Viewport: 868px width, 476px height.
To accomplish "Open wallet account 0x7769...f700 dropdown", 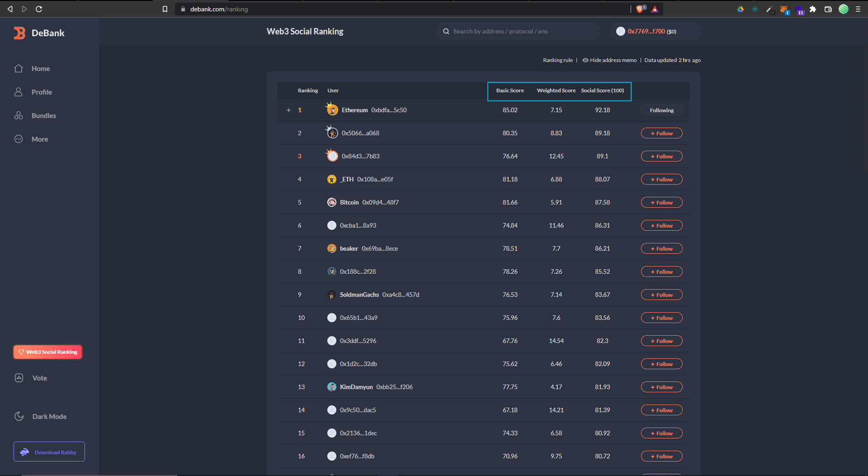I will point(655,32).
